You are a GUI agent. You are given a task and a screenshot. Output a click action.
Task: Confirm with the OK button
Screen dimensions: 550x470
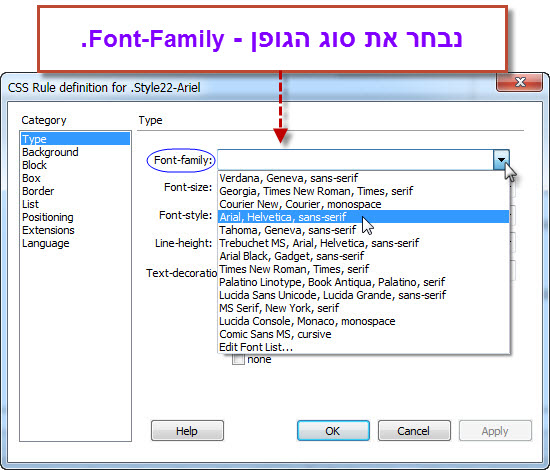(333, 431)
